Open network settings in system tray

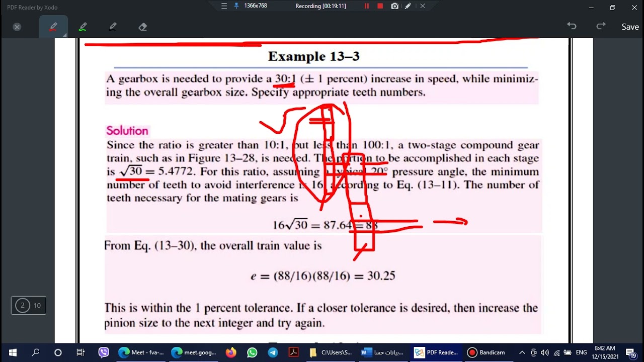pos(556,352)
